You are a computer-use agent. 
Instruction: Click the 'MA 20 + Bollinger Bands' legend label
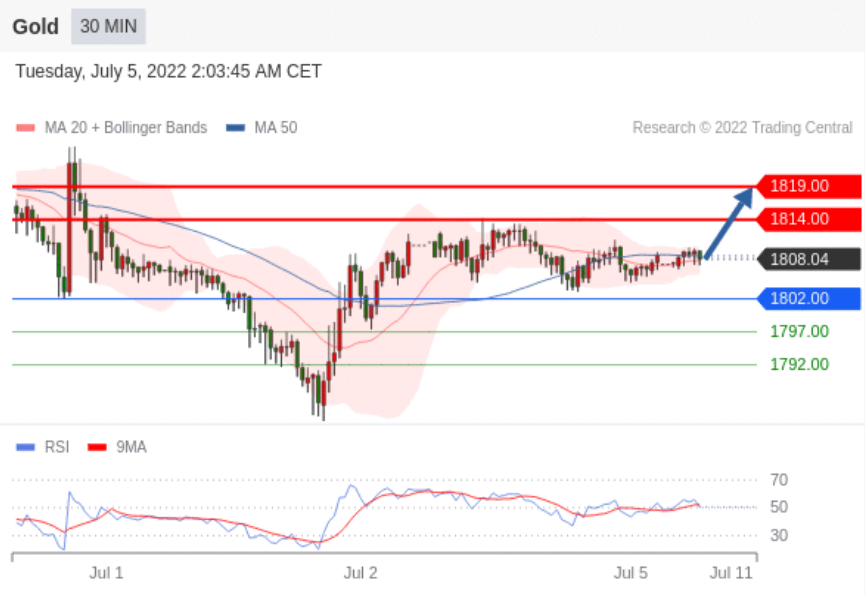coord(126,128)
